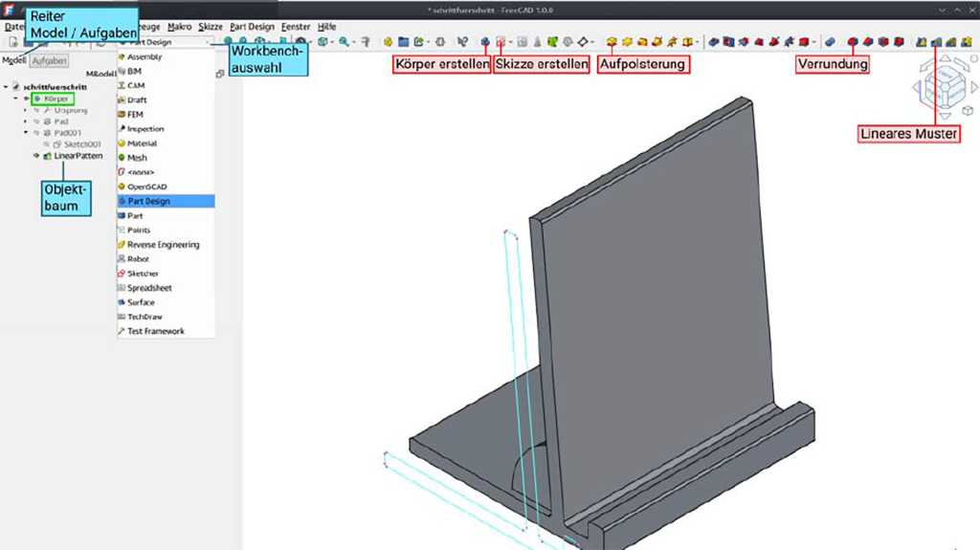Image resolution: width=980 pixels, height=550 pixels.
Task: Open the Hilfe menu
Action: [x=327, y=26]
